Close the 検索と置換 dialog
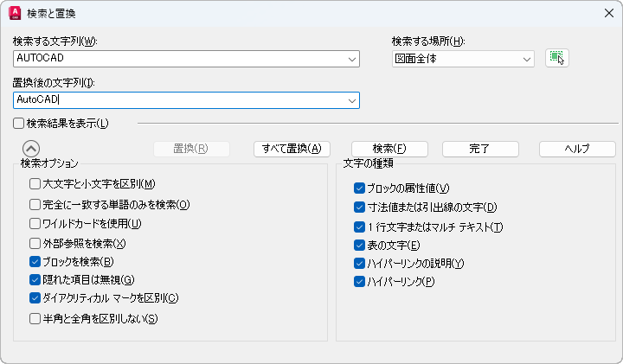This screenshot has height=364, width=623. (608, 13)
